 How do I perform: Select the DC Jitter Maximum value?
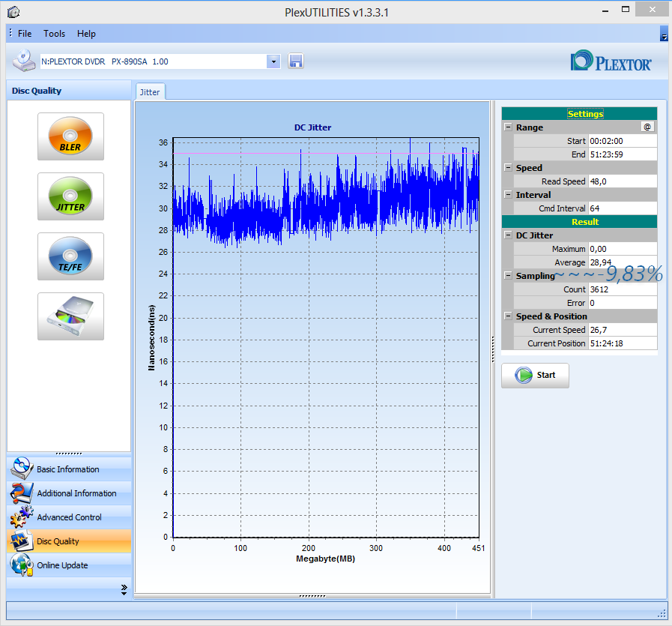click(x=623, y=249)
